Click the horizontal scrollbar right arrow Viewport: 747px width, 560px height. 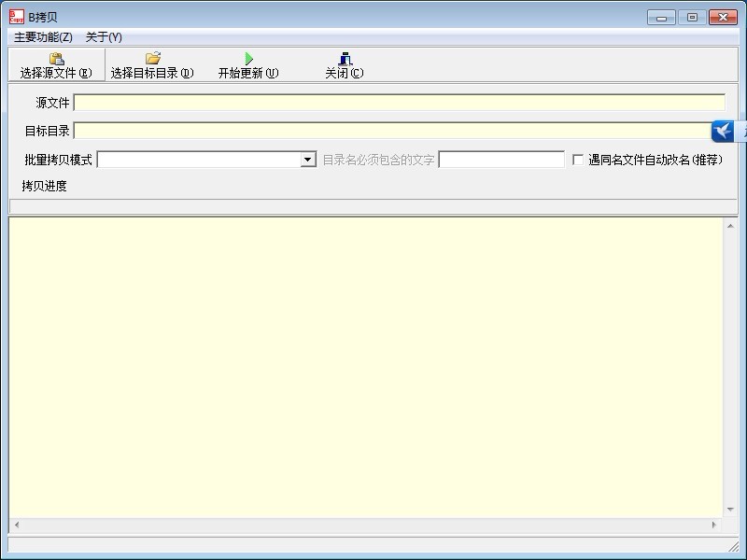point(715,525)
